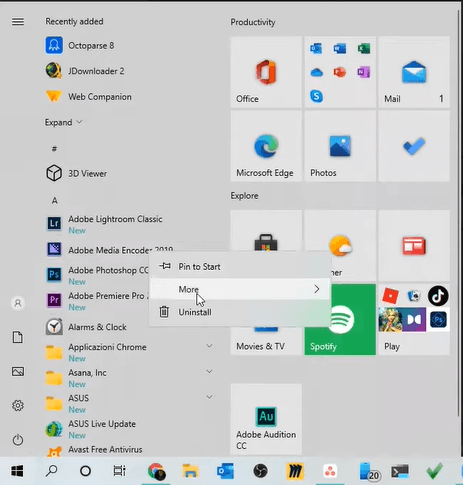Open 3D Viewer app
Image resolution: width=463 pixels, height=485 pixels.
[76, 173]
